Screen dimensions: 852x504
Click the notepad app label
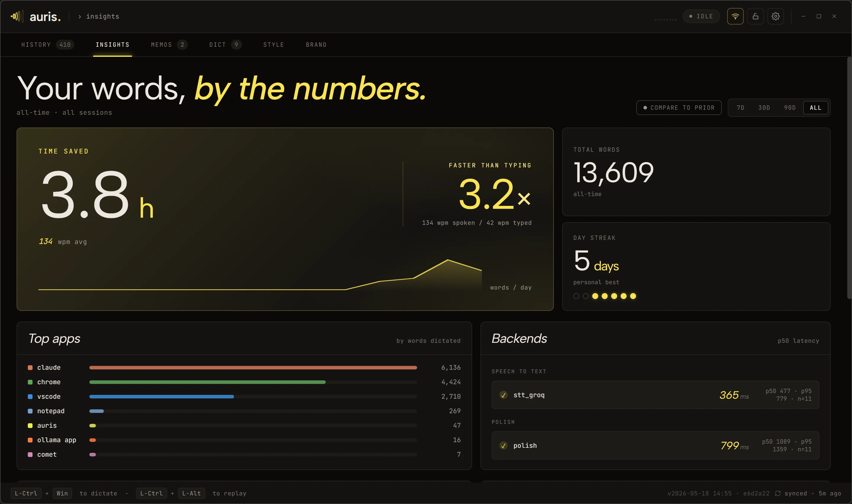coord(51,411)
